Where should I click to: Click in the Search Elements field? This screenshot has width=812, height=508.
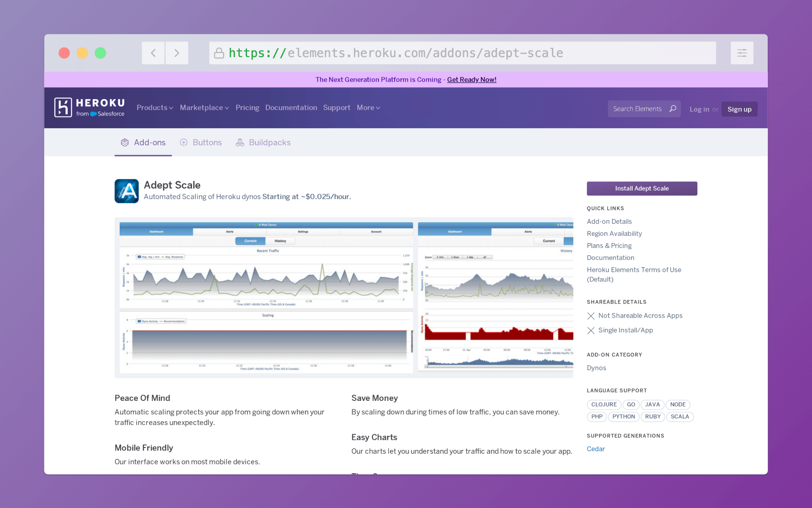(x=637, y=109)
